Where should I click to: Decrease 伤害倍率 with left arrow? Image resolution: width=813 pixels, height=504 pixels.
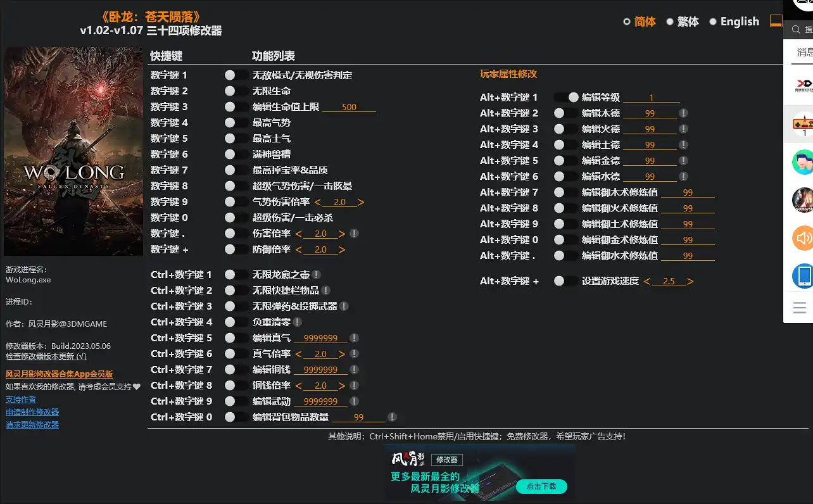click(298, 234)
